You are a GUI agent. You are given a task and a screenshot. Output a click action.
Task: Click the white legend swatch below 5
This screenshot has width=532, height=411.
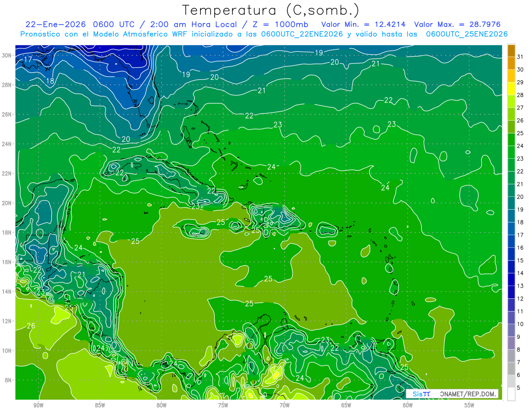[511, 394]
